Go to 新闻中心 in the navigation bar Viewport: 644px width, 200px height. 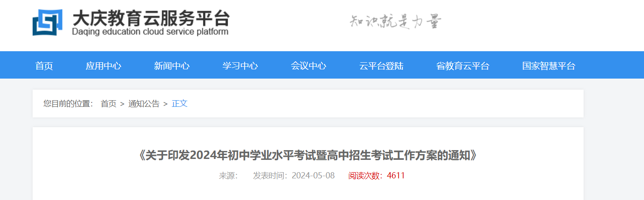coord(172,66)
